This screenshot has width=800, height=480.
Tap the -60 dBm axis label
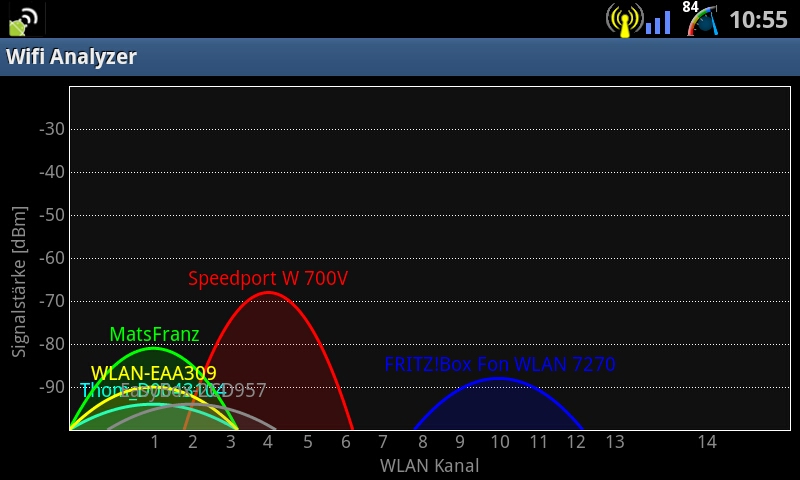[52, 258]
